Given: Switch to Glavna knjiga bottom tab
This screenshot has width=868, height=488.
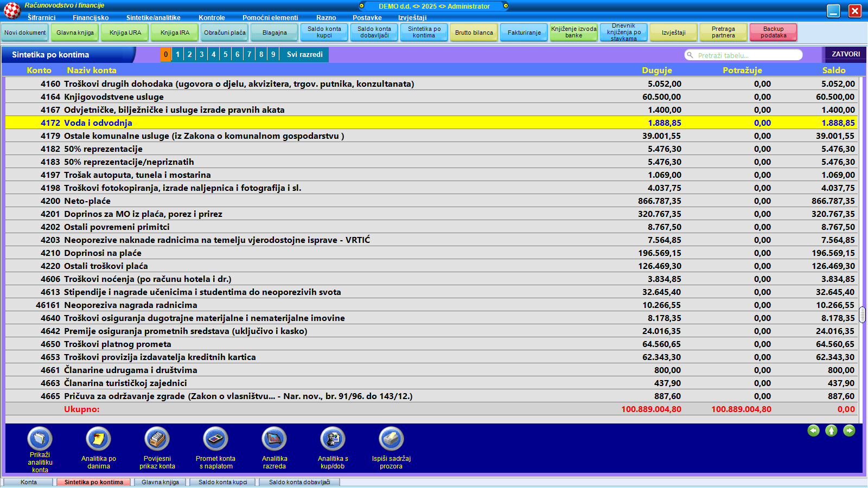Looking at the screenshot, I should [x=160, y=482].
